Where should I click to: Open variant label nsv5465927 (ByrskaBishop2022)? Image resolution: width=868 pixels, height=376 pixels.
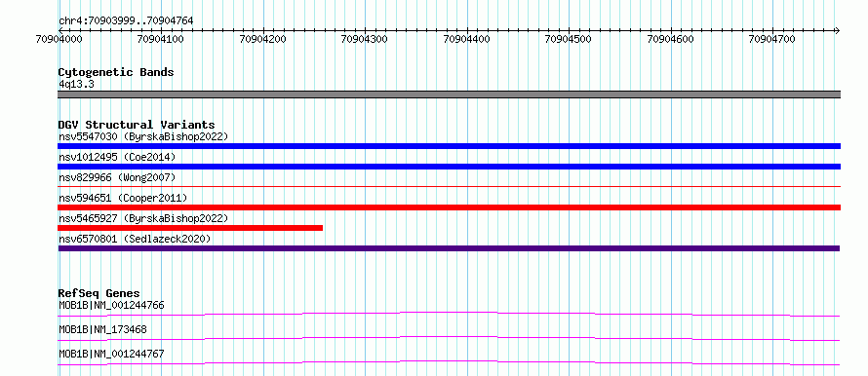click(x=143, y=218)
